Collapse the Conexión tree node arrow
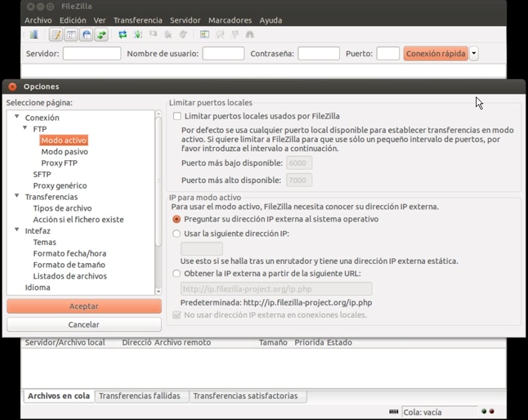The width and height of the screenshot is (528, 420). pos(16,116)
